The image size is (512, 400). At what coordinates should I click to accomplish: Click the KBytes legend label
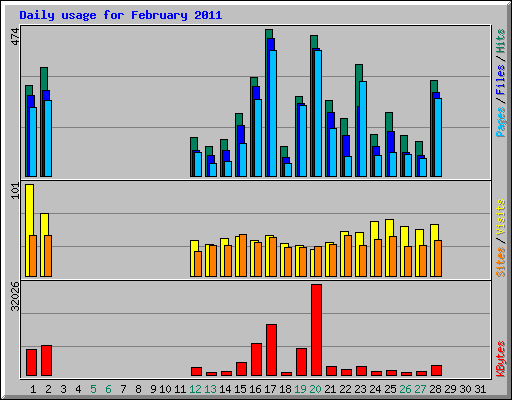(500, 359)
